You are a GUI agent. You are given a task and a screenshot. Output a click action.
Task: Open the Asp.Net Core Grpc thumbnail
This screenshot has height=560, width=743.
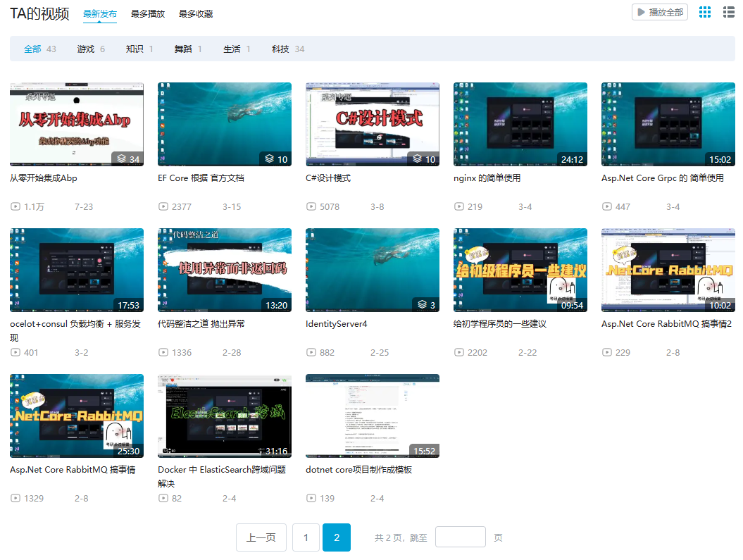pos(668,124)
